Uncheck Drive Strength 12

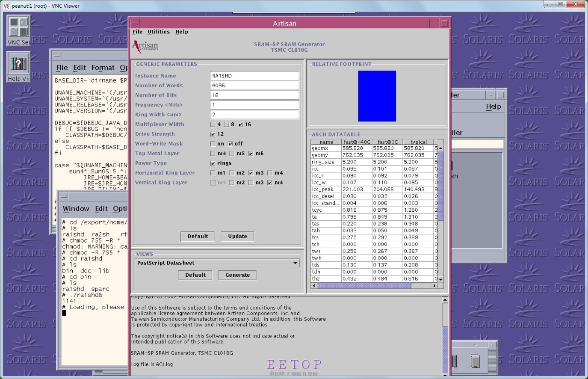click(x=213, y=134)
